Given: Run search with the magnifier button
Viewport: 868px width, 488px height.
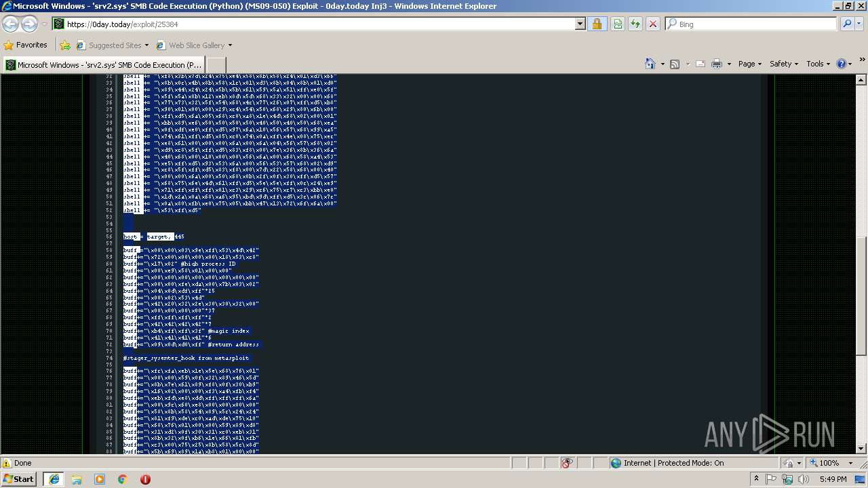Looking at the screenshot, I should [847, 24].
